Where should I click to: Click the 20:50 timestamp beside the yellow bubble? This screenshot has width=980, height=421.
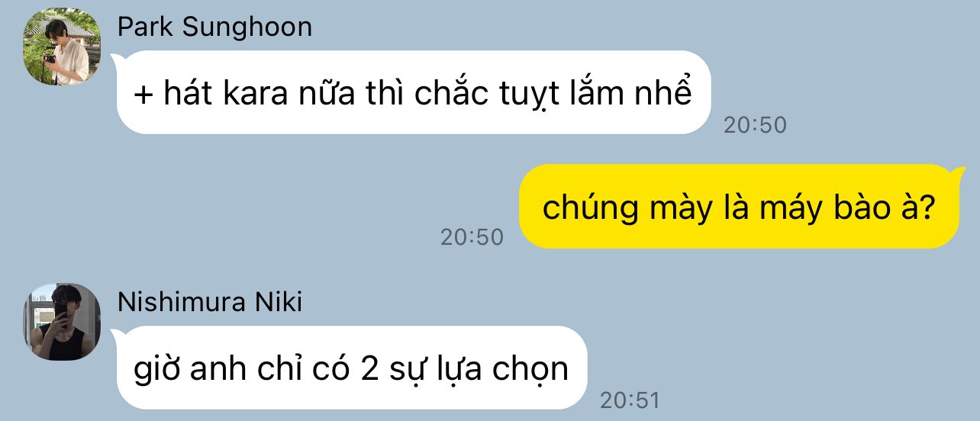coord(472,237)
